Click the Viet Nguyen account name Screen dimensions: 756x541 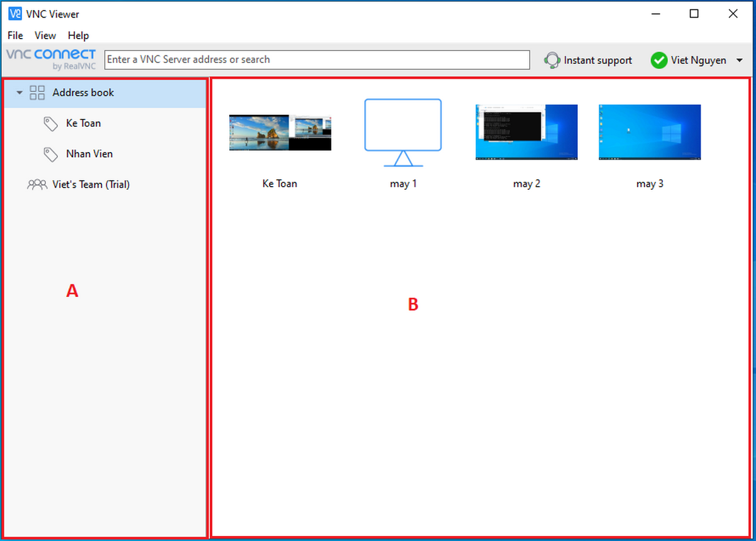(x=699, y=61)
